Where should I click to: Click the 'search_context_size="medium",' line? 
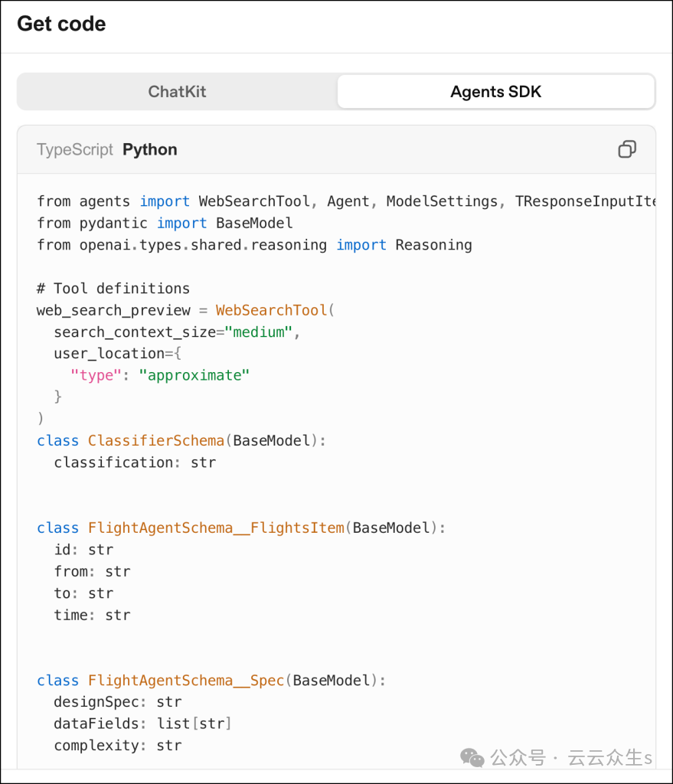[x=177, y=332]
